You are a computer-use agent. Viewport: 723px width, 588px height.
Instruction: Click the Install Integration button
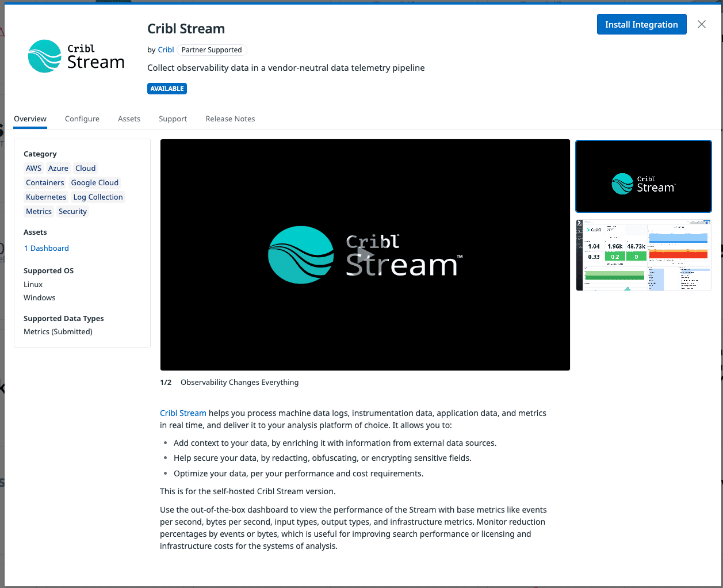[x=641, y=24]
